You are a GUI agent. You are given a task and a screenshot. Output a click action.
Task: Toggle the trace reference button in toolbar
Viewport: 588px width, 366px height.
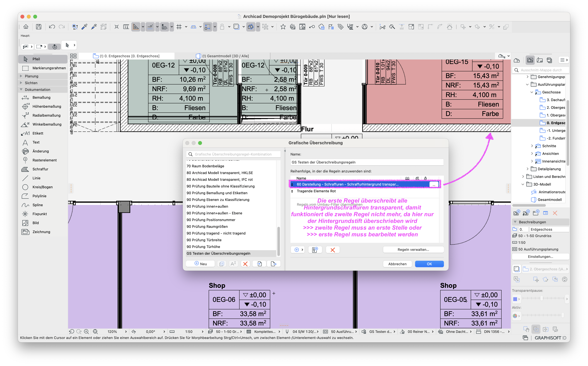tap(236, 27)
